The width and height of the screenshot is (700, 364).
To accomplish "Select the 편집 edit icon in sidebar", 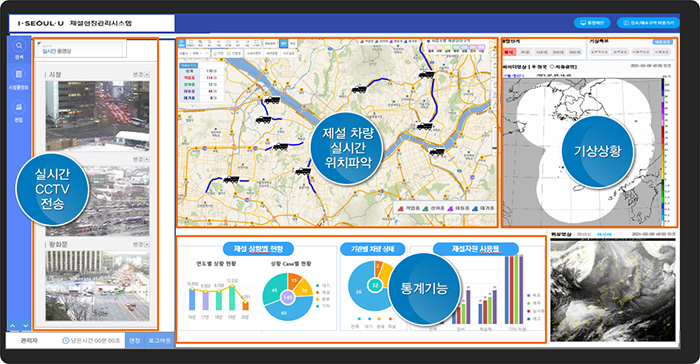I will pyautogui.click(x=19, y=107).
